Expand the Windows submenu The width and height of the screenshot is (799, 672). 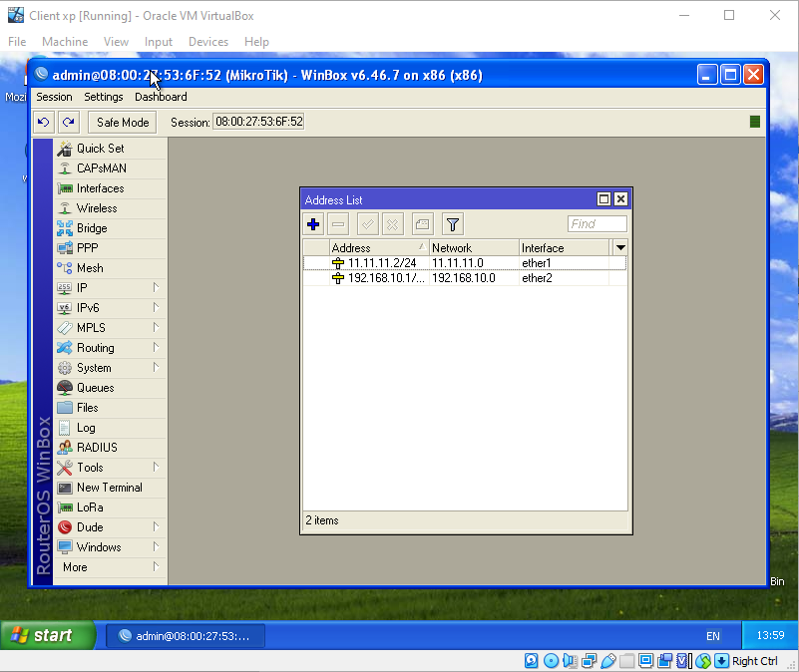pyautogui.click(x=111, y=546)
